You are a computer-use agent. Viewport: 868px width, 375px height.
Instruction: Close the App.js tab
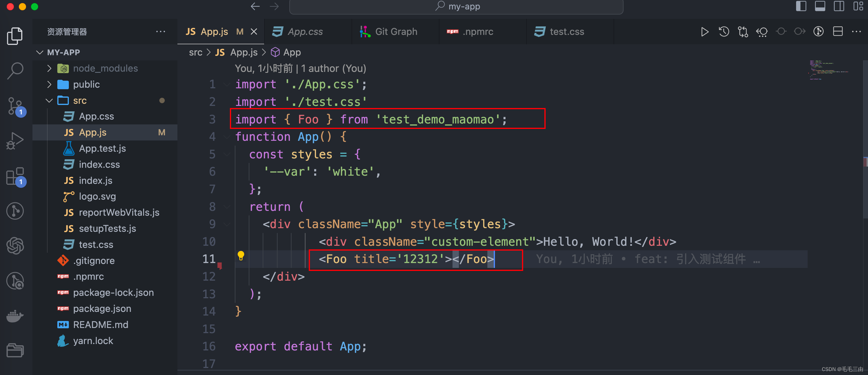(x=254, y=32)
